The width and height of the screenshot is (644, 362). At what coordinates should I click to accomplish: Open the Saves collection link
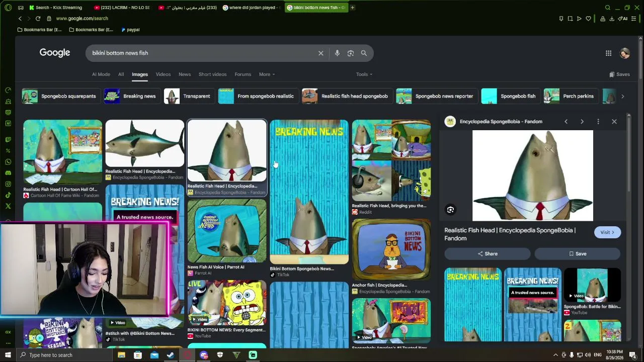619,74
